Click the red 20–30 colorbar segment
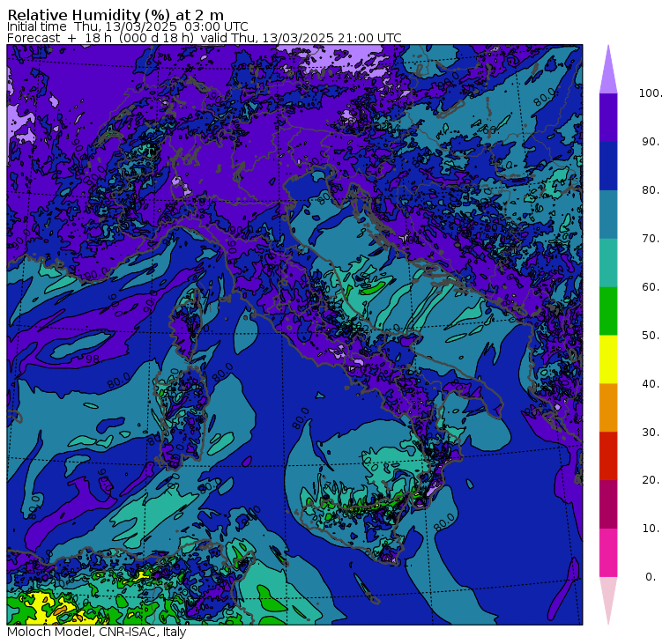Screen dimensions: 670x644 (x=608, y=456)
